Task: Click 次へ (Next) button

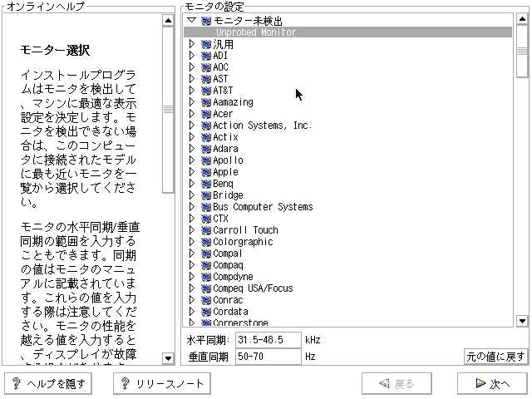Action: [492, 383]
